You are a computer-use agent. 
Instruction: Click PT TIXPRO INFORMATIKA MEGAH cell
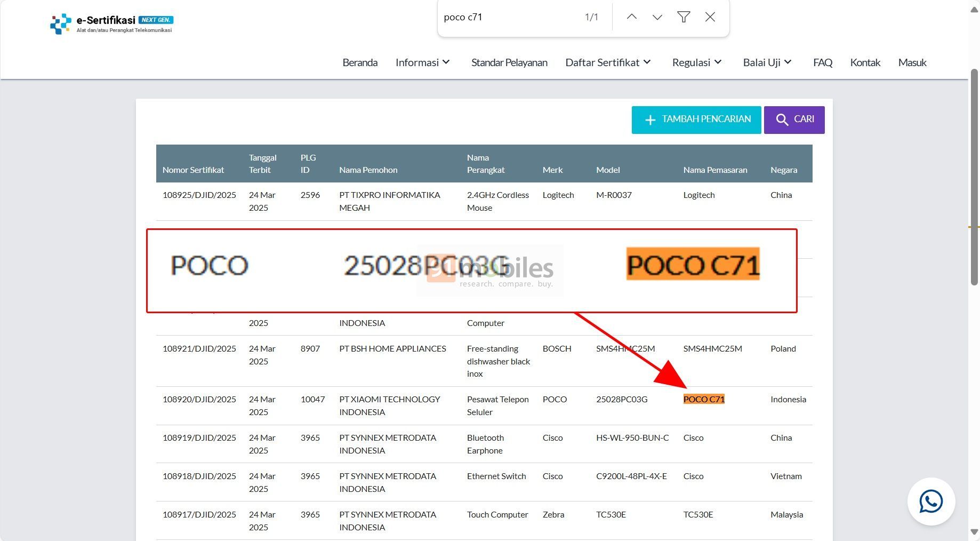(390, 201)
